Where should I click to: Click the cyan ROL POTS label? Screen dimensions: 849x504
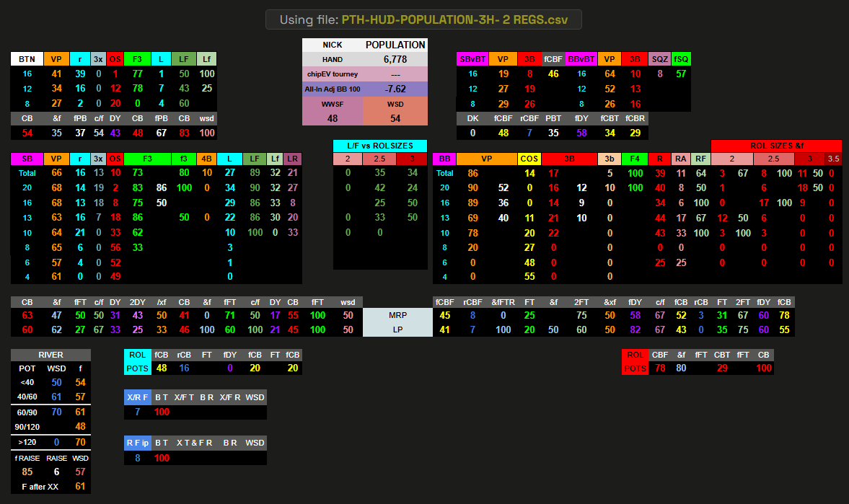coord(138,362)
